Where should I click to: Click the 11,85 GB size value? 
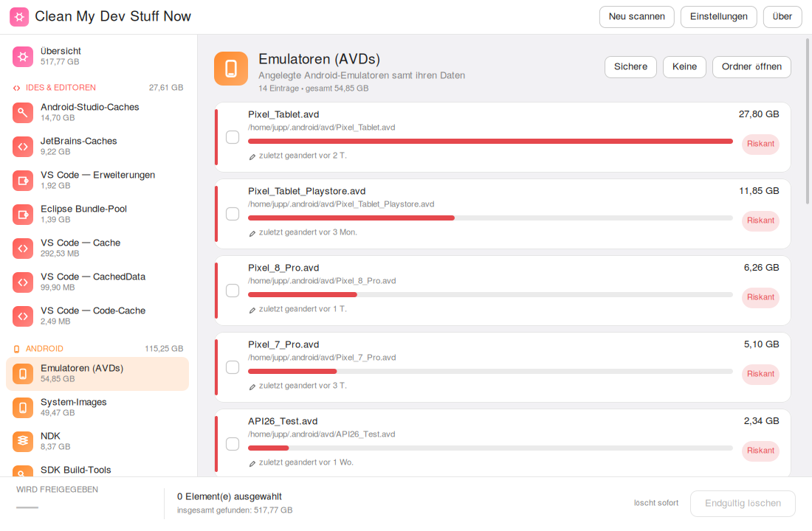pyautogui.click(x=759, y=191)
